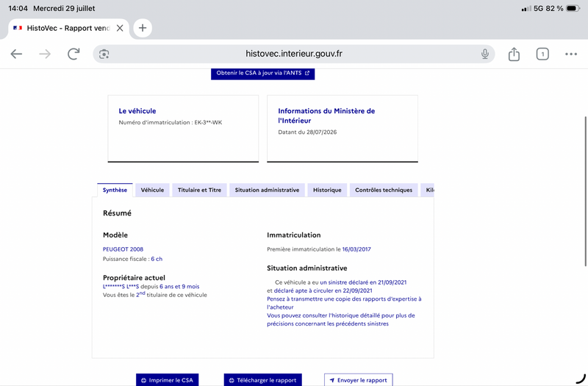Focus the histovec.interieur.gouv.fr address bar
588x386 pixels.
click(293, 54)
